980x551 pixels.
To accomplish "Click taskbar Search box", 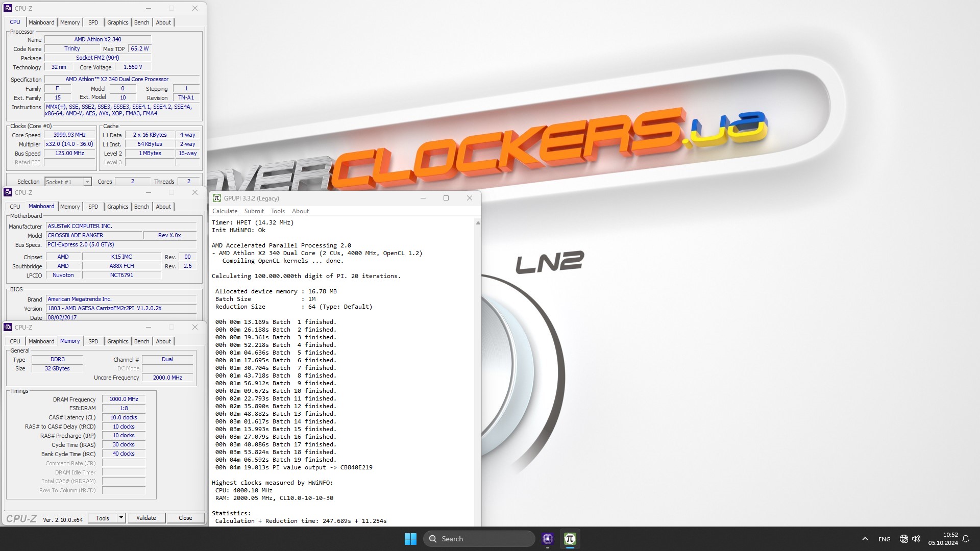I will (479, 539).
